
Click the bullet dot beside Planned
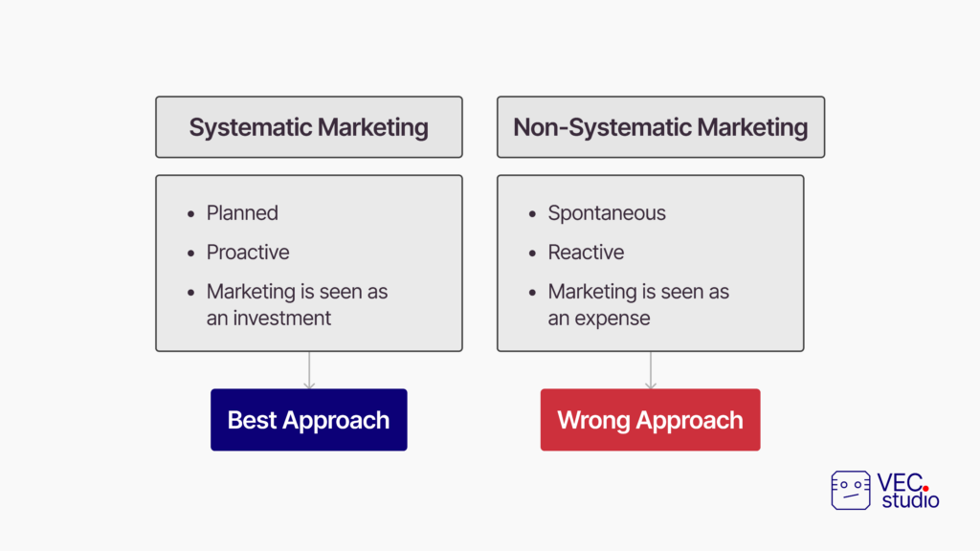(x=190, y=214)
